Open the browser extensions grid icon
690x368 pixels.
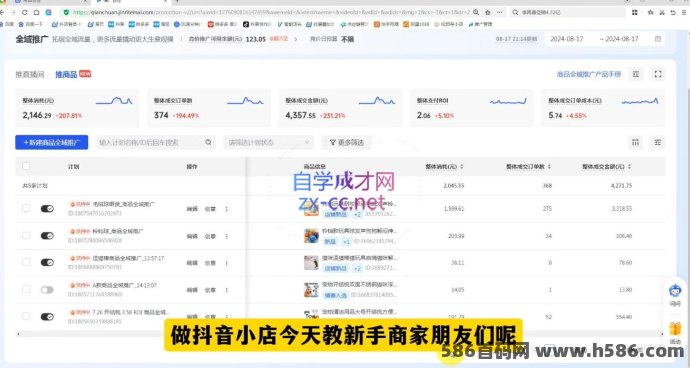click(x=635, y=12)
